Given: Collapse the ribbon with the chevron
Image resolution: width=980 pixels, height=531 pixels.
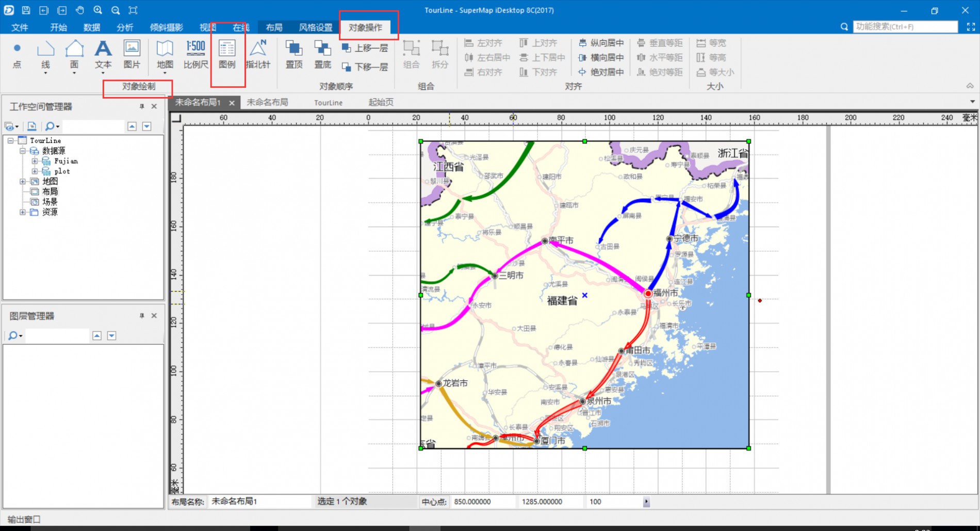Looking at the screenshot, I should (x=970, y=86).
